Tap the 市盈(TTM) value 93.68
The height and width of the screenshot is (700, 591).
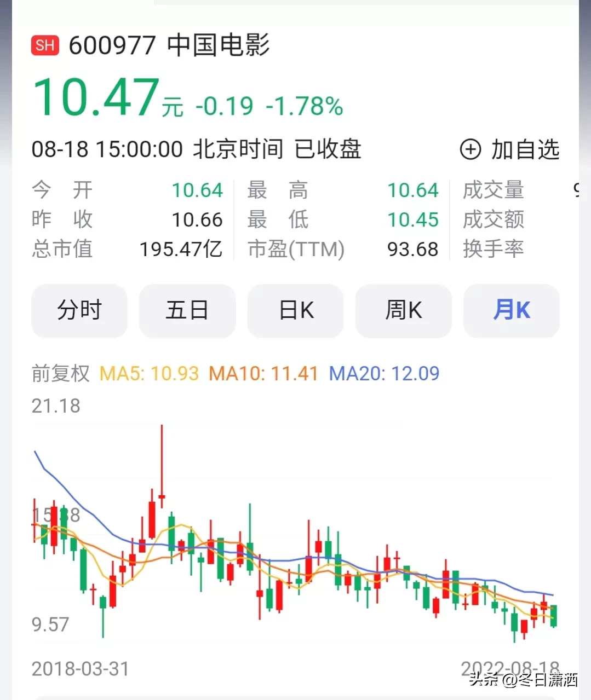coord(413,249)
